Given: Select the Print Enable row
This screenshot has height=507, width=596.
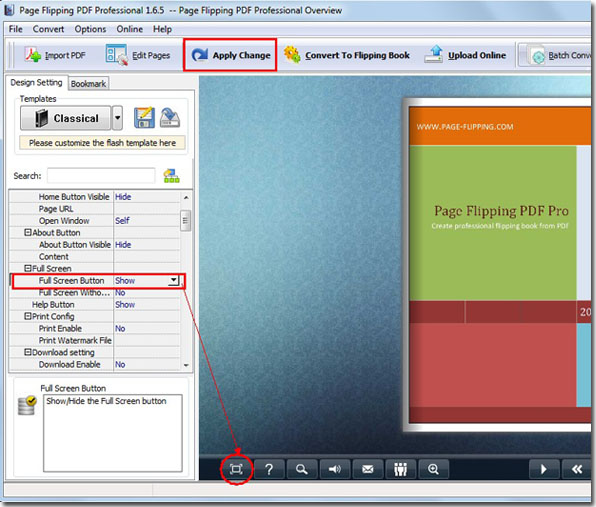Looking at the screenshot, I should click(95, 329).
